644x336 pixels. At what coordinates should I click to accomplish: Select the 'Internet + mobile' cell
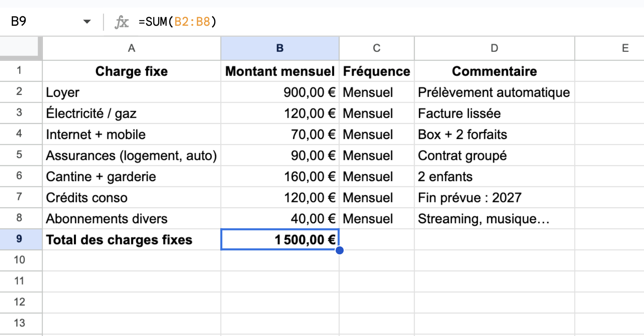(x=132, y=134)
